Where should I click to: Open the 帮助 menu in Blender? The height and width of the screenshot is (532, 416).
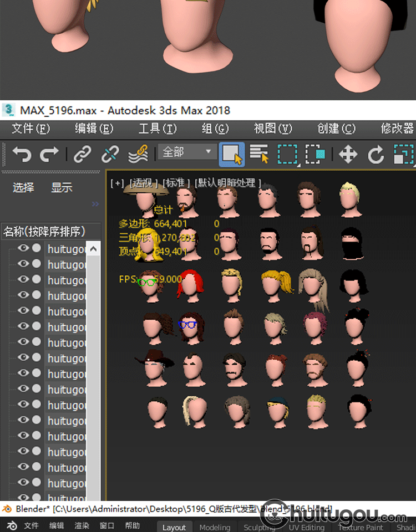point(132,525)
